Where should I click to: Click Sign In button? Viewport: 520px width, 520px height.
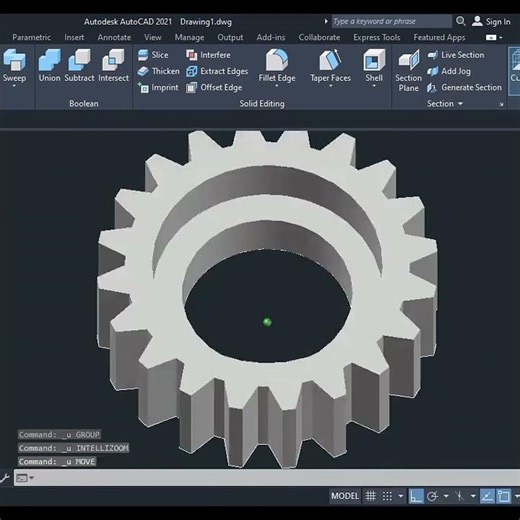pyautogui.click(x=491, y=22)
